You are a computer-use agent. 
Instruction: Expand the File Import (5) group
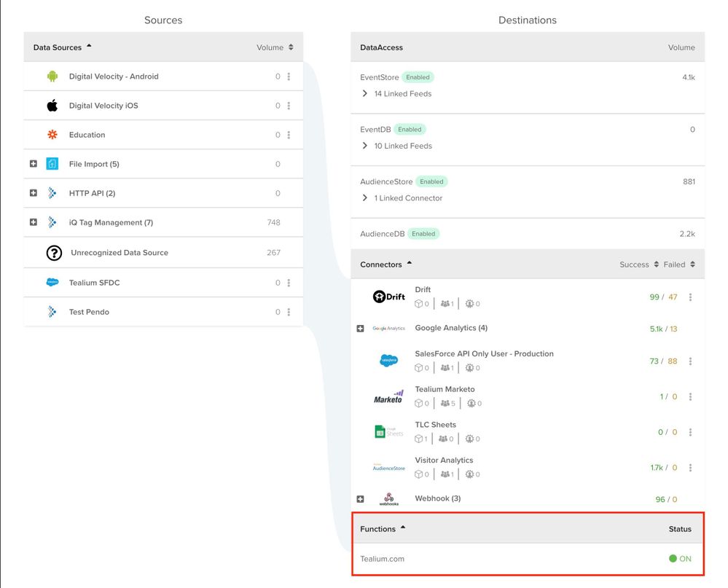(34, 164)
